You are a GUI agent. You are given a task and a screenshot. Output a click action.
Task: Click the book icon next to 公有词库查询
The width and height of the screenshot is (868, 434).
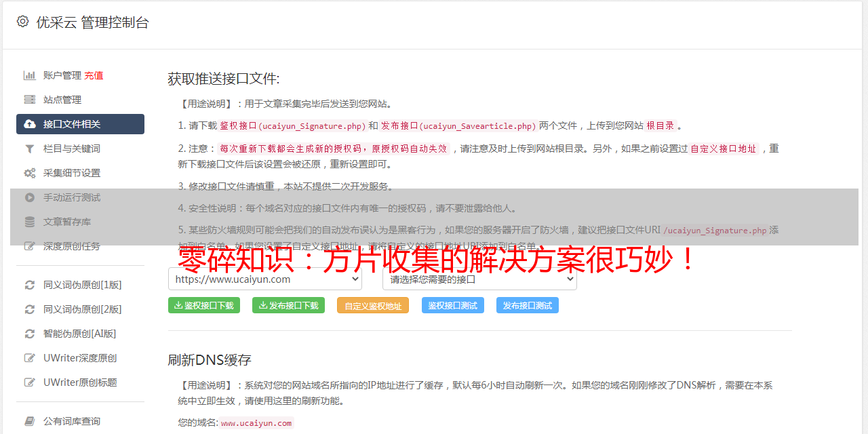coord(30,421)
